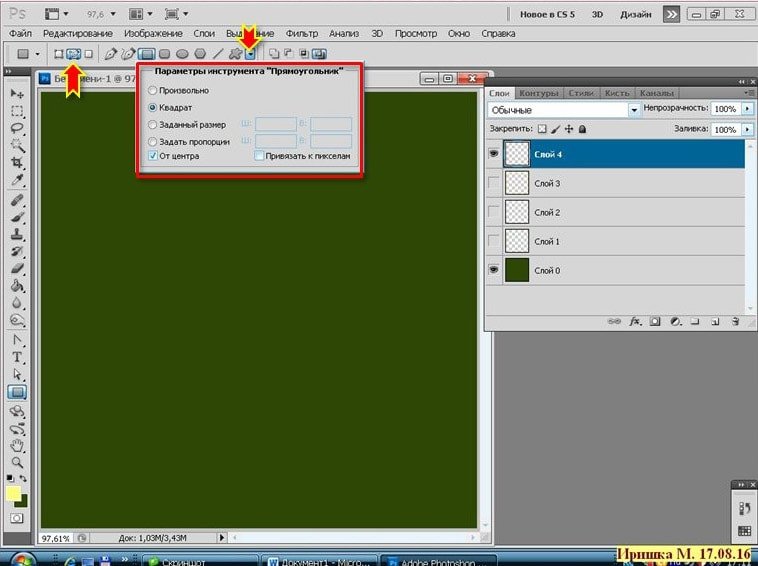Select the Hand tool
Viewport: 758px width, 566px height.
(x=17, y=445)
